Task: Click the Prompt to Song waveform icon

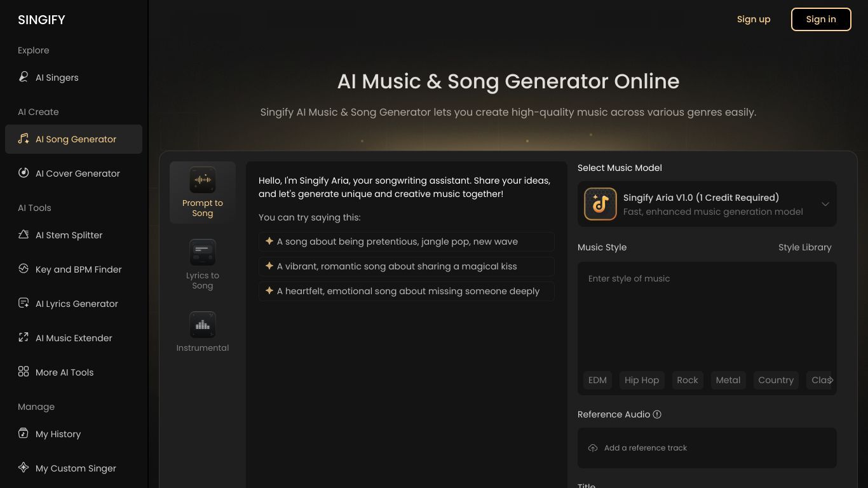Action: [x=203, y=180]
